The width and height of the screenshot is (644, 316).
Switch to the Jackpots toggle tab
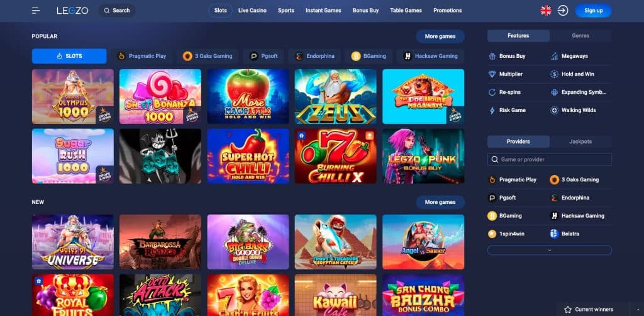pyautogui.click(x=580, y=142)
